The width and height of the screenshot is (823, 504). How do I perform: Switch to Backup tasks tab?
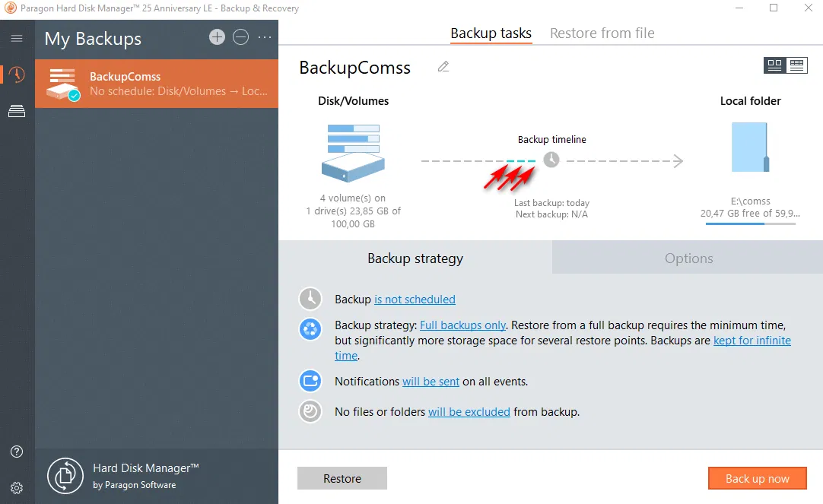point(491,33)
